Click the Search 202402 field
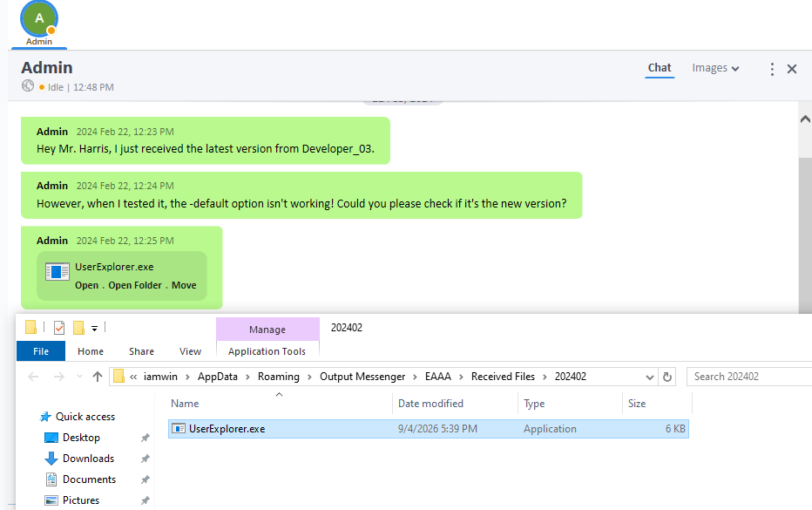This screenshot has height=510, width=812. tap(749, 377)
